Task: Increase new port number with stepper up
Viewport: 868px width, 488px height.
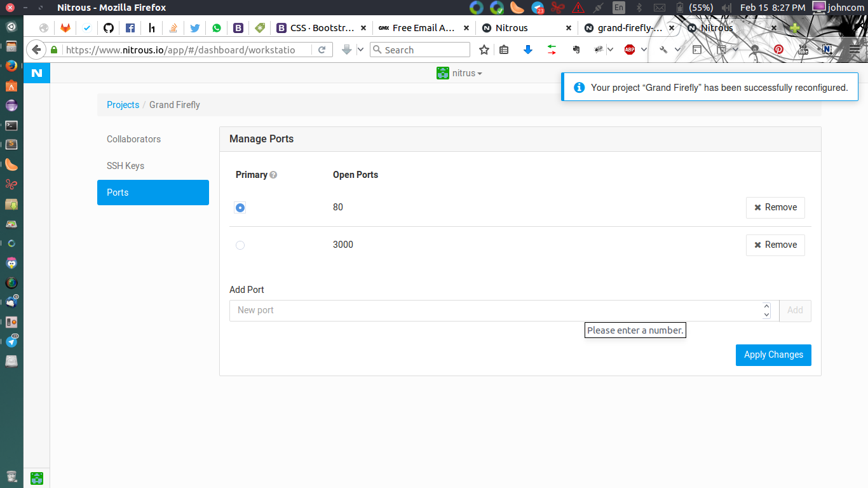Action: coord(766,306)
